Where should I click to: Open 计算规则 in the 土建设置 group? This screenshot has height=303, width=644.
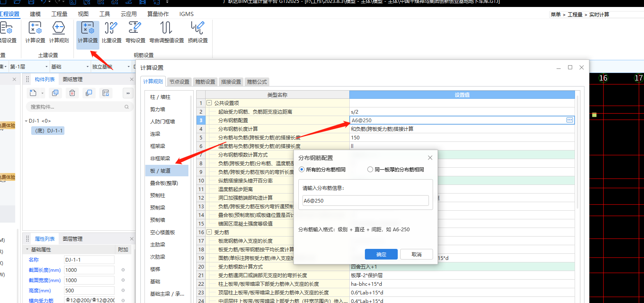59,32
